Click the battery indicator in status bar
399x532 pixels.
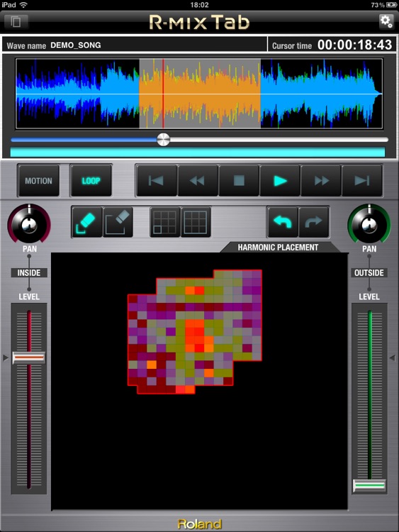click(x=392, y=5)
